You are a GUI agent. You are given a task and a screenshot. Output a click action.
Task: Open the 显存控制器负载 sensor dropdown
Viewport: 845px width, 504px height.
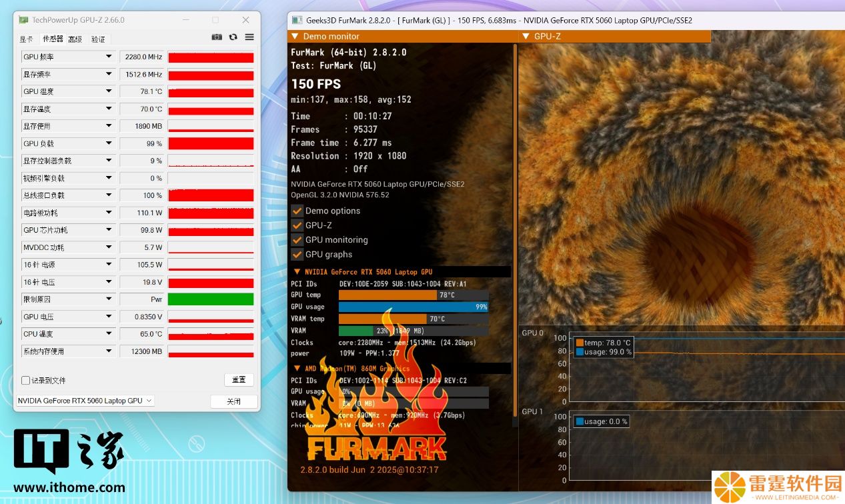(109, 161)
